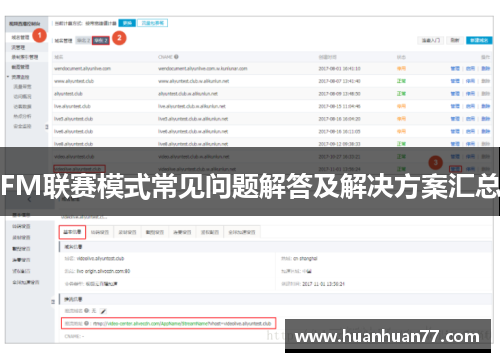Click CNAME wendocument.aliyunlive.com.w.kunlunar.com
The height and width of the screenshot is (362, 500).
tap(203, 69)
